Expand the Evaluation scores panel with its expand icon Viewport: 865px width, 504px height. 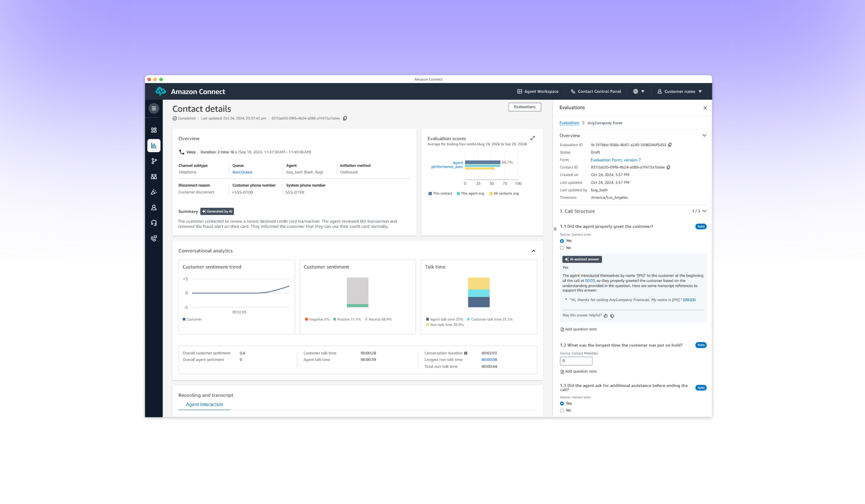[x=532, y=138]
